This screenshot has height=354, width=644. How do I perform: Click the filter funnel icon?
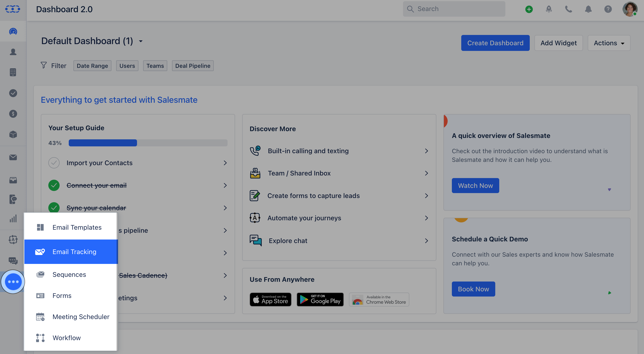(x=43, y=65)
